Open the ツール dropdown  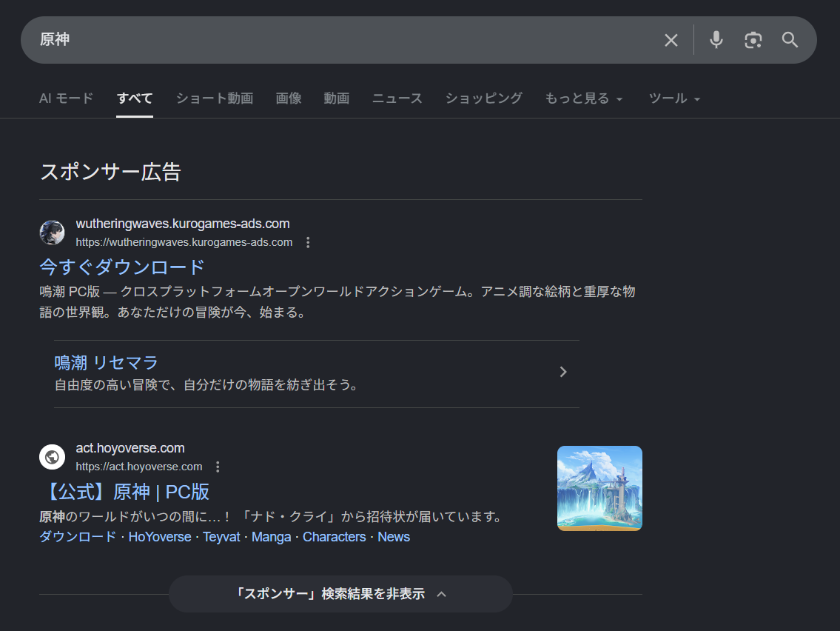coord(674,99)
